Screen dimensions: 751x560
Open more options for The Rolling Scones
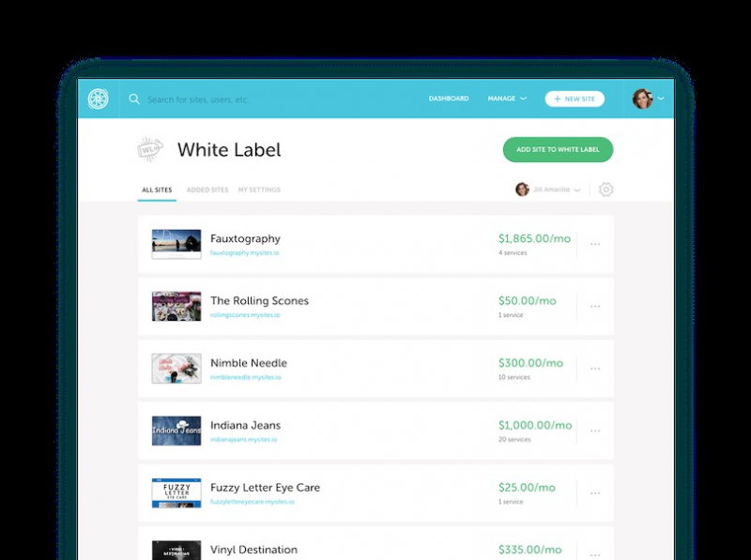click(x=595, y=307)
